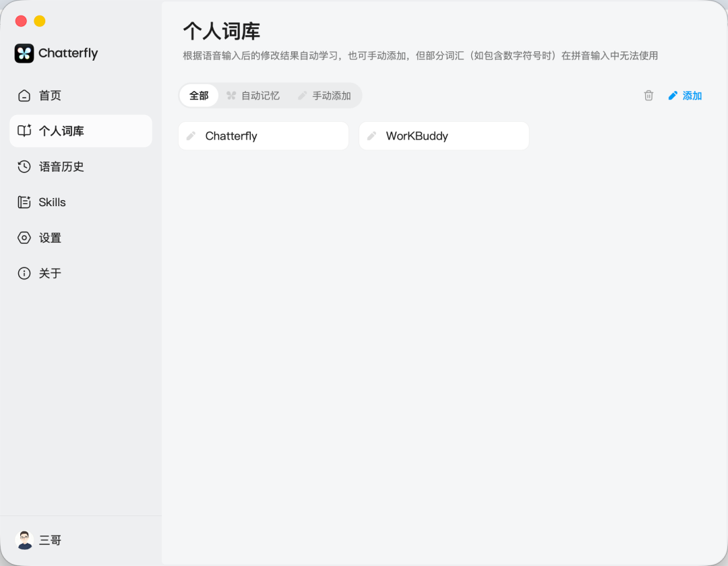Click the Chatterfly butterfly logo icon
Viewport: 728px width, 566px height.
[x=24, y=53]
